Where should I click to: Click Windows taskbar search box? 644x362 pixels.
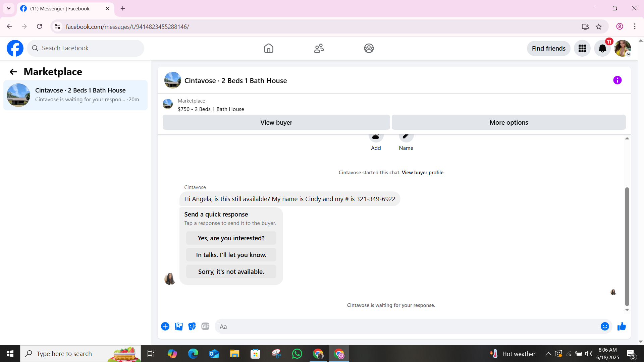click(x=80, y=354)
